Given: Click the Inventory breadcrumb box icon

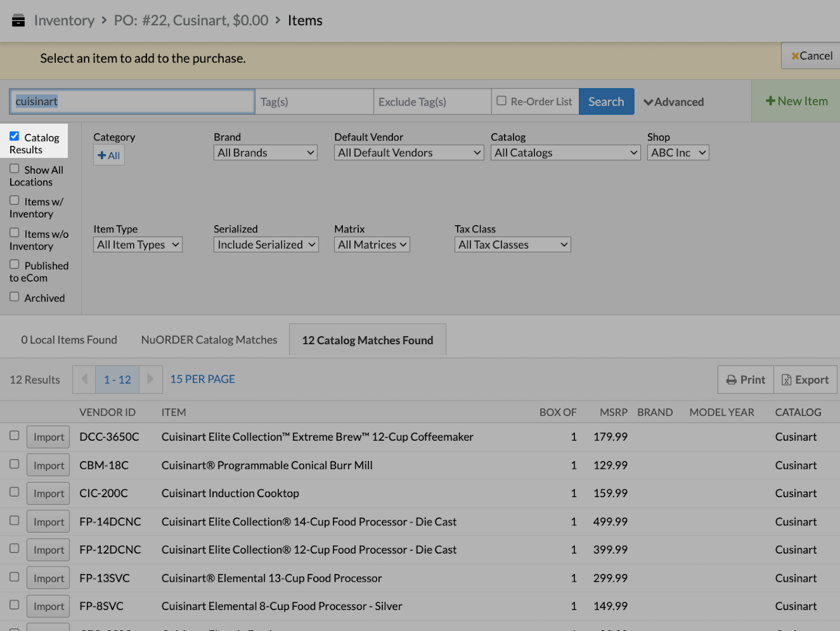Looking at the screenshot, I should click(18, 19).
